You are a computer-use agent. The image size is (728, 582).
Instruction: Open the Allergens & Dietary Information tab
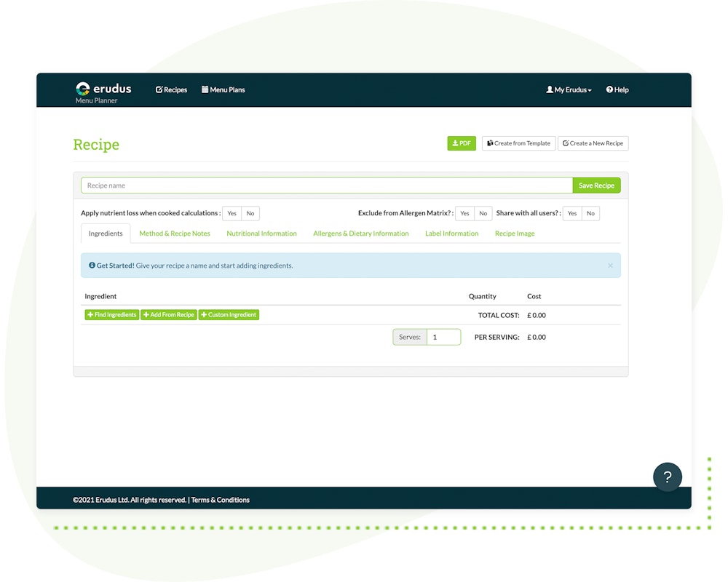(x=360, y=233)
